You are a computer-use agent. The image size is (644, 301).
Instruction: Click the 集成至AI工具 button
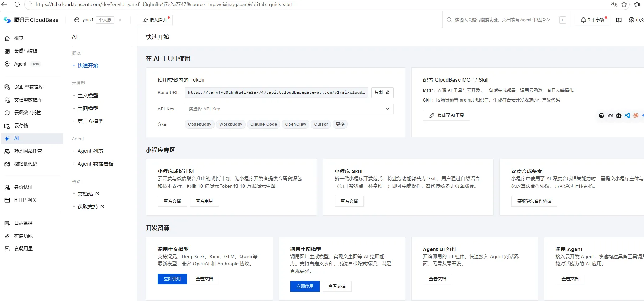[x=446, y=115]
